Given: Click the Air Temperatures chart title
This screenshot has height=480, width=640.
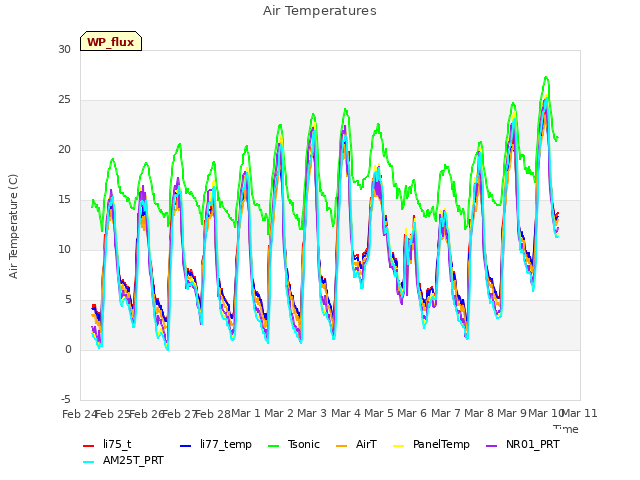Looking at the screenshot, I should point(320,11).
